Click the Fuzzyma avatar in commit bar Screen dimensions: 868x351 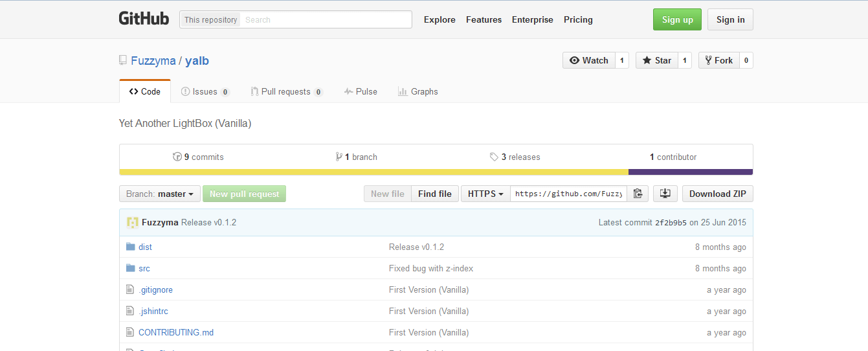pyautogui.click(x=132, y=222)
